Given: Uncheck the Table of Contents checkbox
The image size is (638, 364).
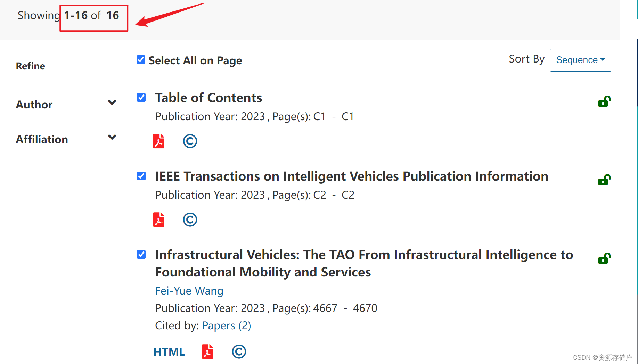Looking at the screenshot, I should click(141, 97).
